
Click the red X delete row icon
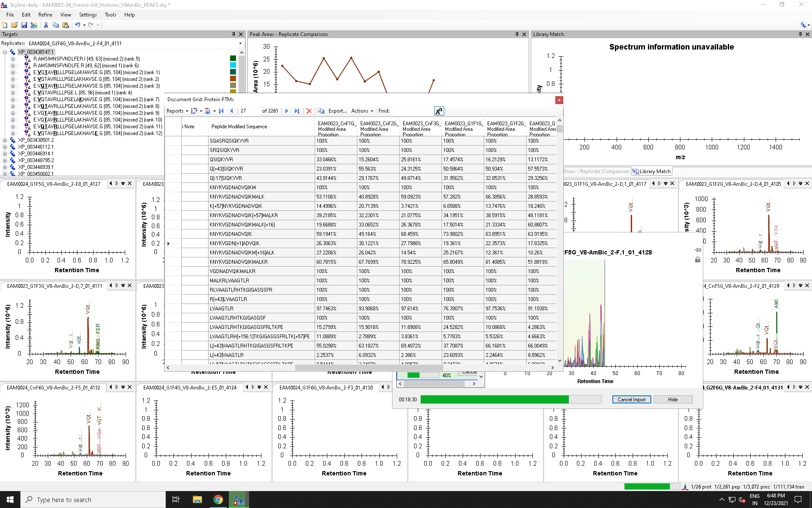[309, 111]
